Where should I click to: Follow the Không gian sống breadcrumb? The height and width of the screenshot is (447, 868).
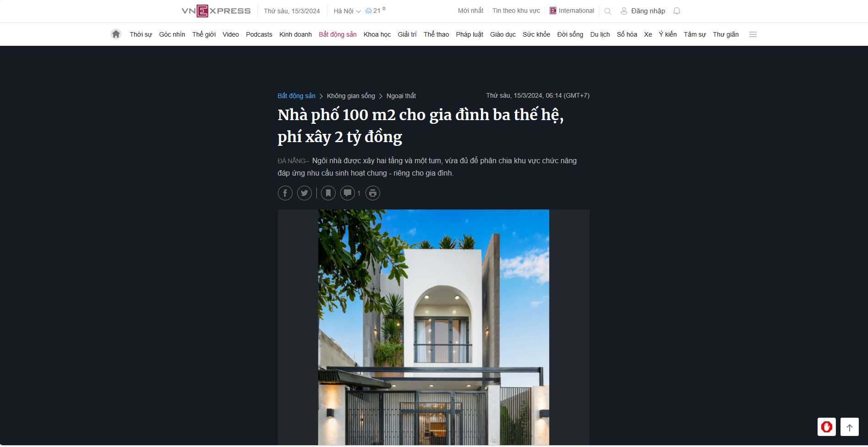coord(351,96)
